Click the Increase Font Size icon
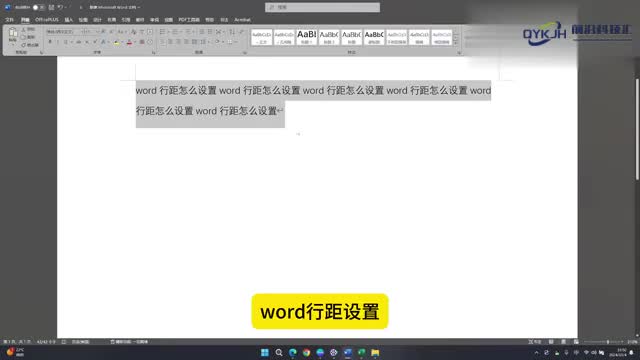Screen dimensions: 640x360 click(x=103, y=31)
